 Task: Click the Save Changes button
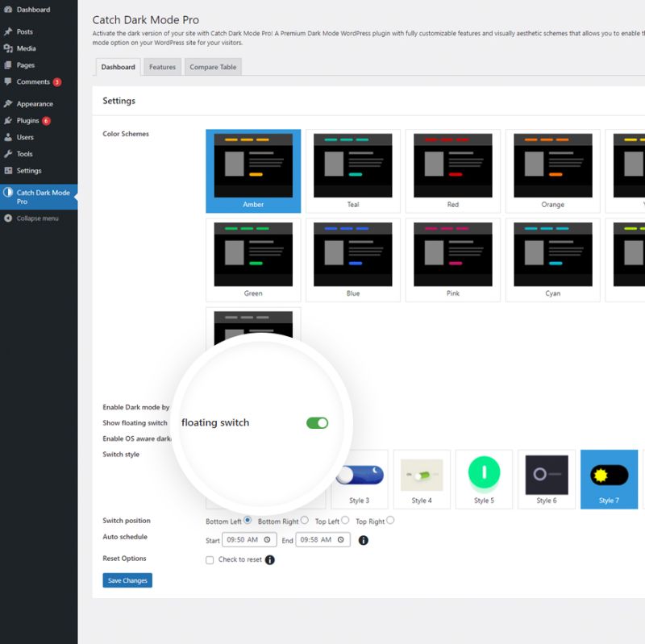(127, 580)
